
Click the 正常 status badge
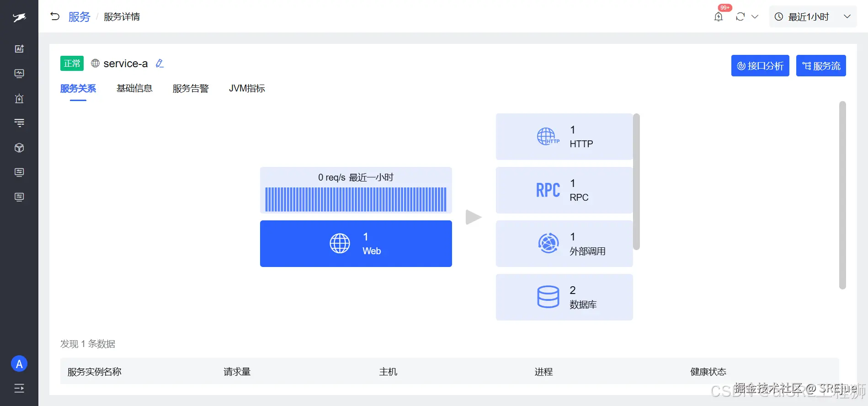pos(72,63)
